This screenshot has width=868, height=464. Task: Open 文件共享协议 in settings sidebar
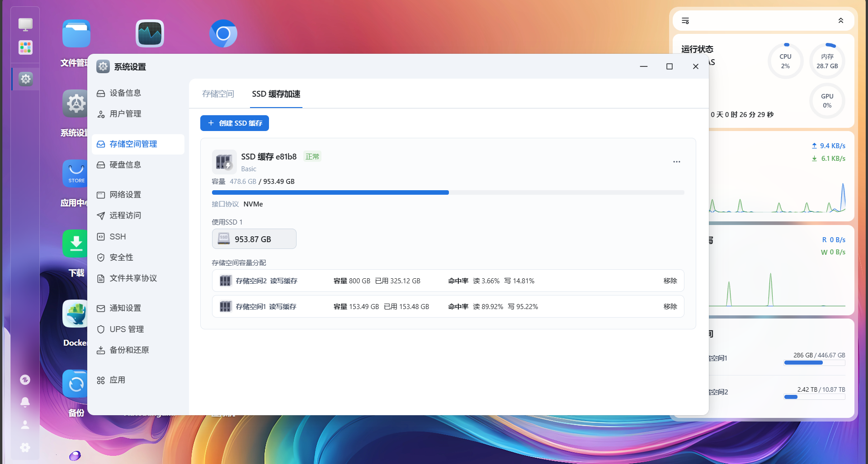[x=138, y=278]
